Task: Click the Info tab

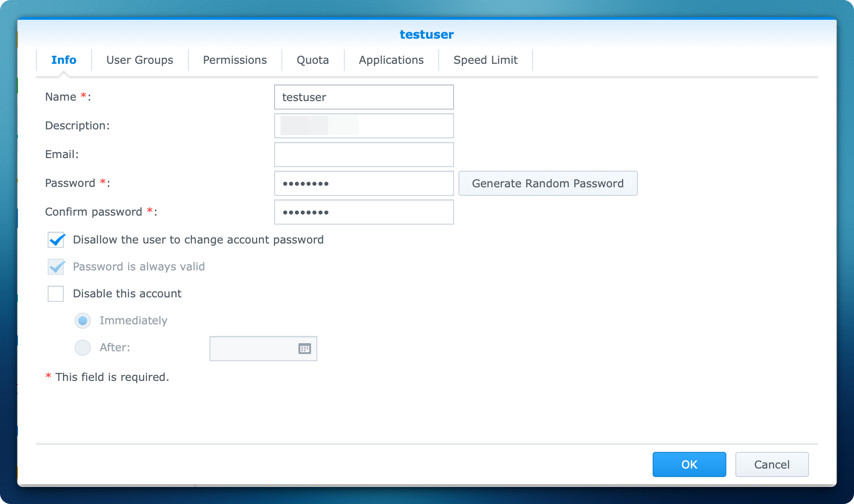Action: click(64, 60)
